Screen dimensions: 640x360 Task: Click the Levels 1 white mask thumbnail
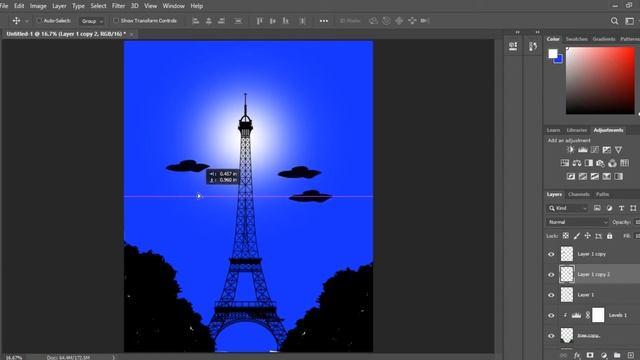coord(598,315)
